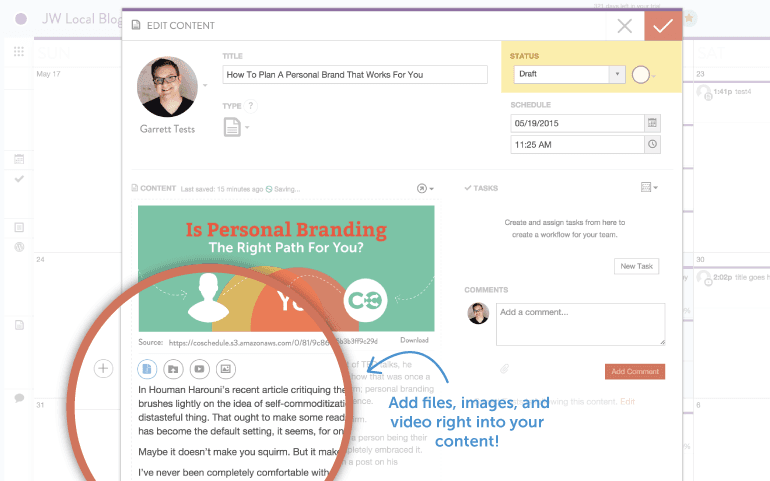The height and width of the screenshot is (481, 770).
Task: Edit the schedule date 05/19/2015
Action: (x=577, y=123)
